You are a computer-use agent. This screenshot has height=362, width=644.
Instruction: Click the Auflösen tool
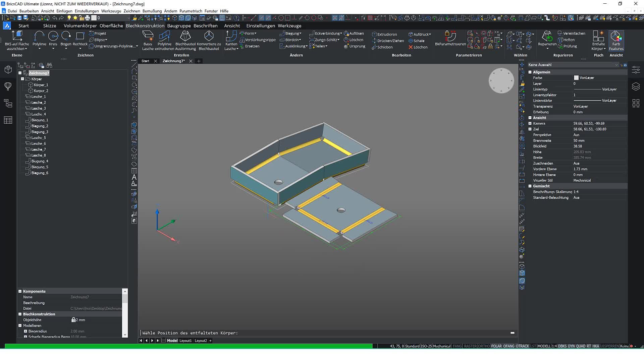tap(354, 34)
